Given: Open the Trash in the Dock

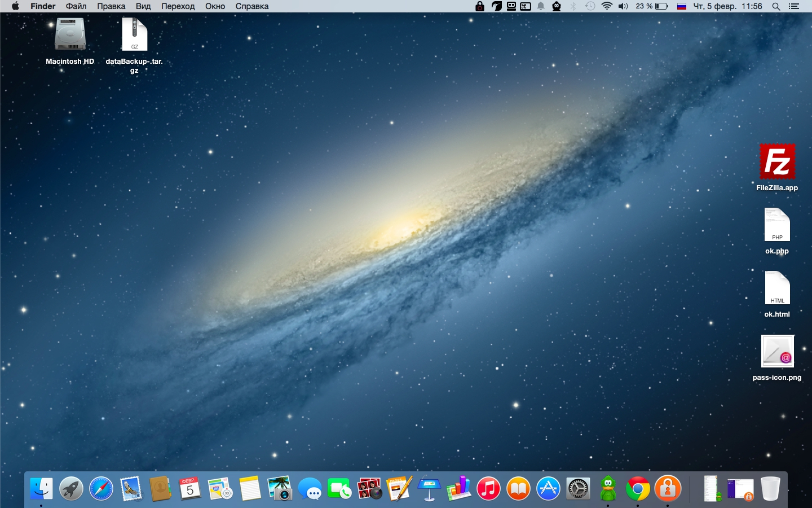Looking at the screenshot, I should [x=770, y=489].
